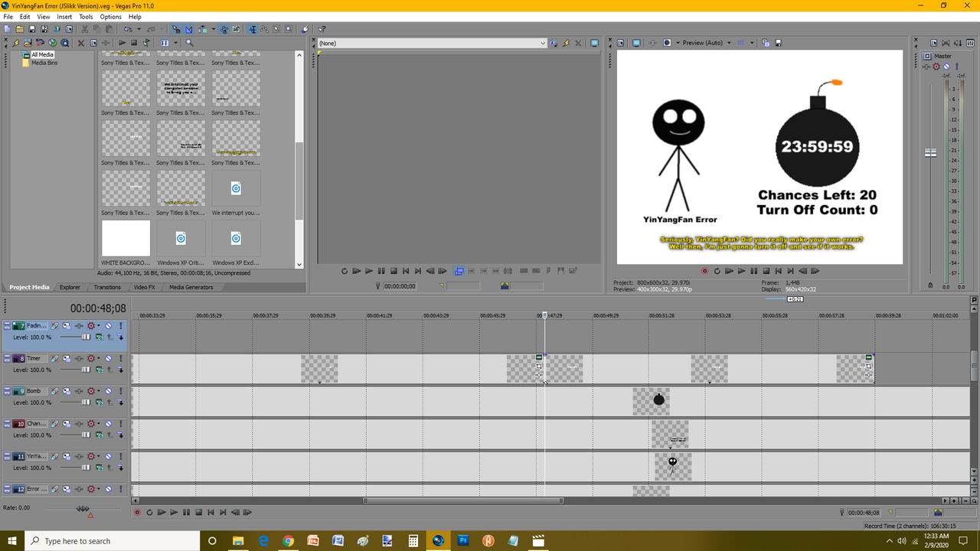Image resolution: width=980 pixels, height=551 pixels.
Task: Expand automation settings on the Chances track
Action: click(x=98, y=423)
